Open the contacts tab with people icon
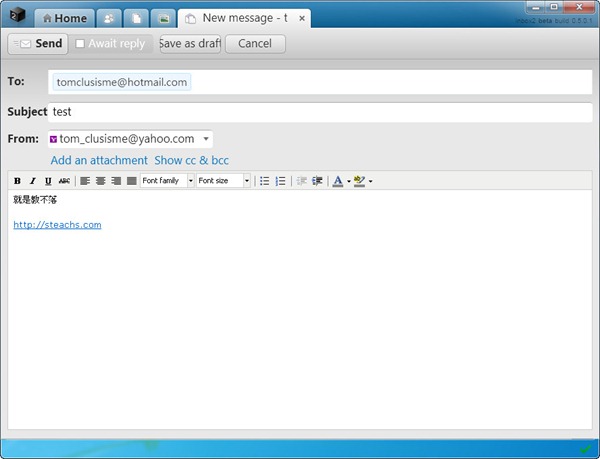The width and height of the screenshot is (600, 459). coord(109,18)
